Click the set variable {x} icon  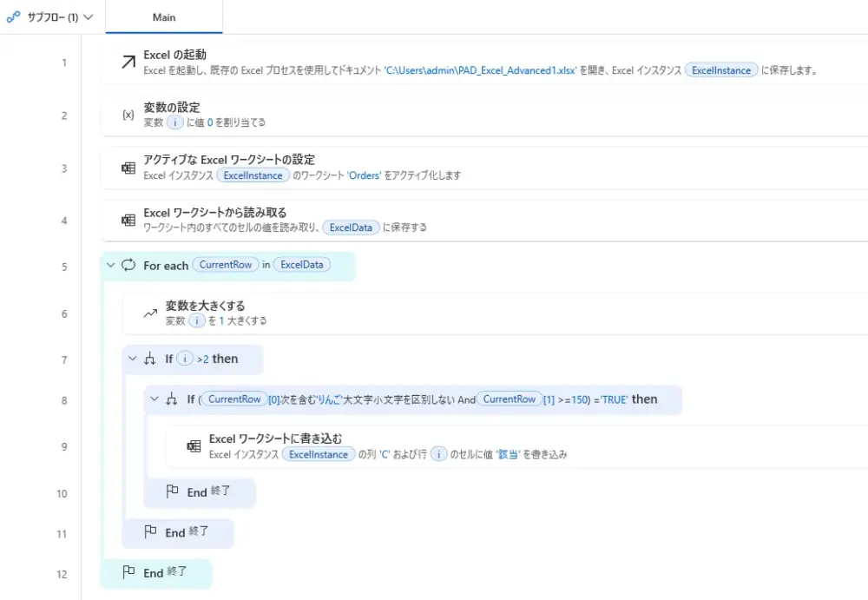tap(128, 115)
